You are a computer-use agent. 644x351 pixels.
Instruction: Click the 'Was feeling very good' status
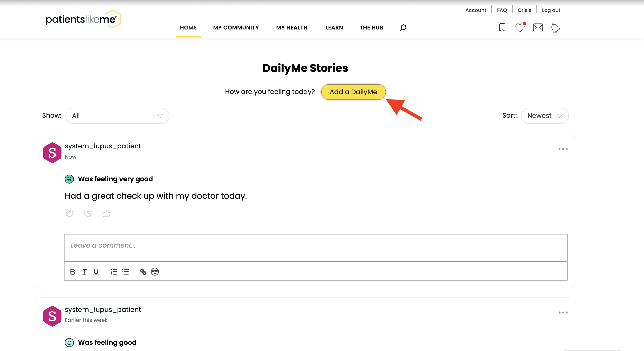(x=115, y=179)
